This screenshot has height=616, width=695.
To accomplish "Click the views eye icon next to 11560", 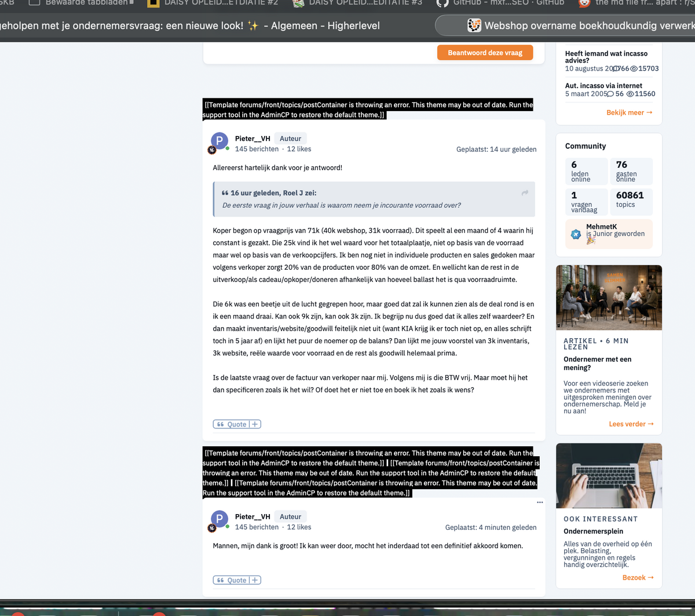I will click(630, 94).
